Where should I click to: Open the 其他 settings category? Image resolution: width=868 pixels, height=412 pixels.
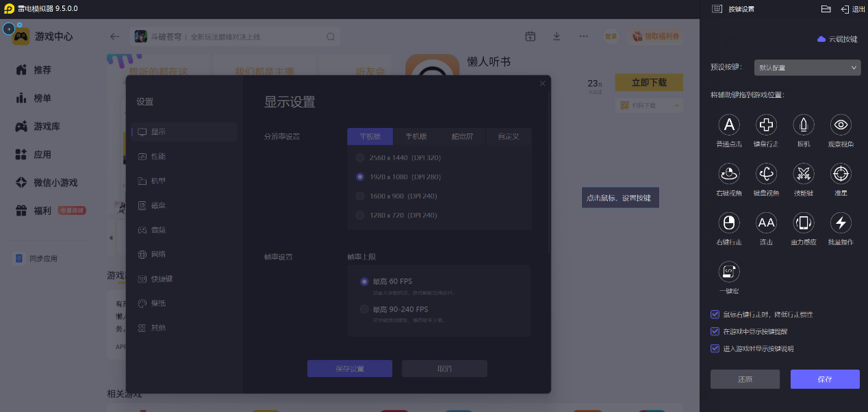[x=185, y=328]
